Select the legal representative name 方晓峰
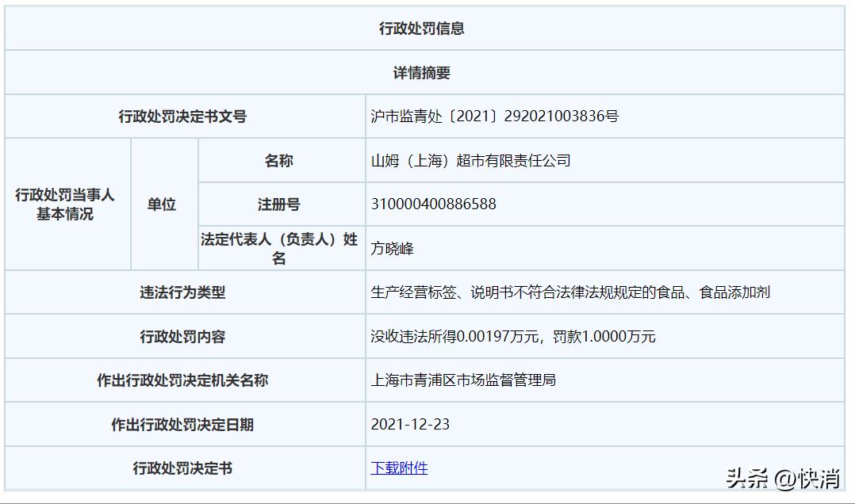Viewport: 855px width, 504px height. click(389, 247)
